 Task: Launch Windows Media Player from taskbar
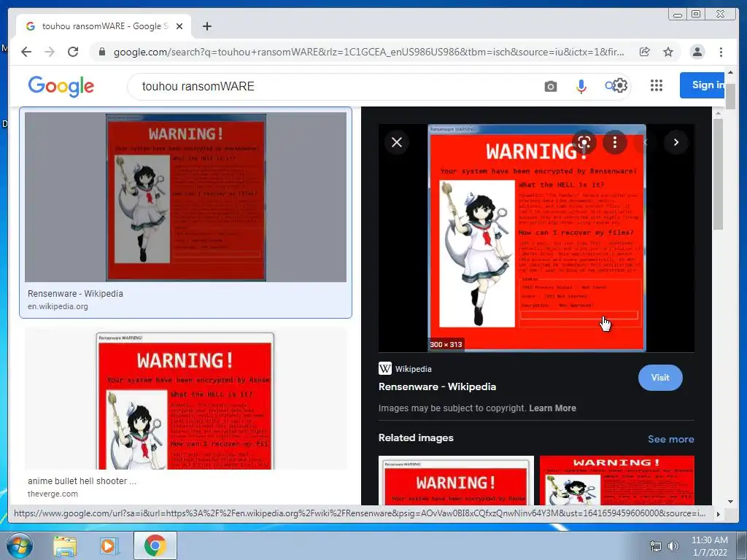pyautogui.click(x=109, y=545)
